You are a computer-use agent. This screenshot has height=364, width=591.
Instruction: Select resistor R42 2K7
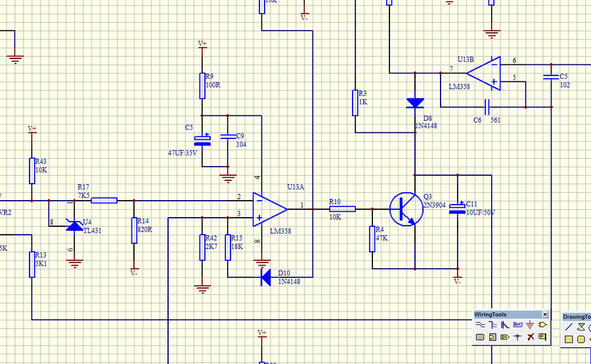pyautogui.click(x=202, y=247)
